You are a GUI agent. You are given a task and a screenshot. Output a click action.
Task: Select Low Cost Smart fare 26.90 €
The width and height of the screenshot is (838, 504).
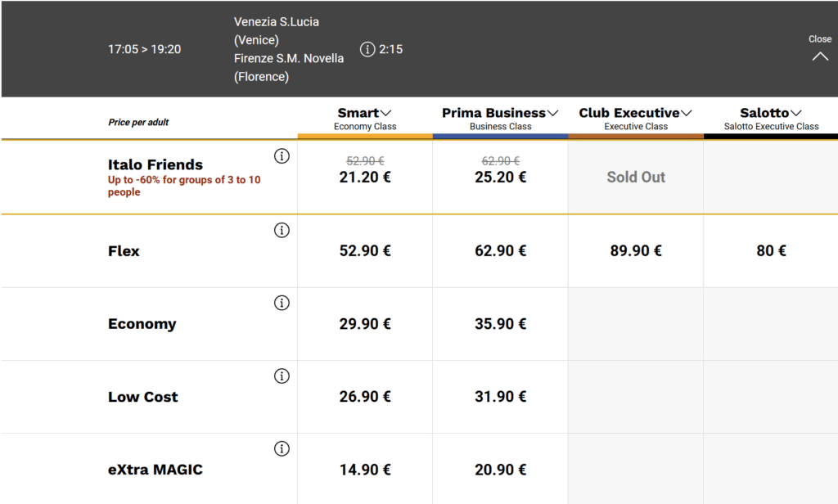365,397
